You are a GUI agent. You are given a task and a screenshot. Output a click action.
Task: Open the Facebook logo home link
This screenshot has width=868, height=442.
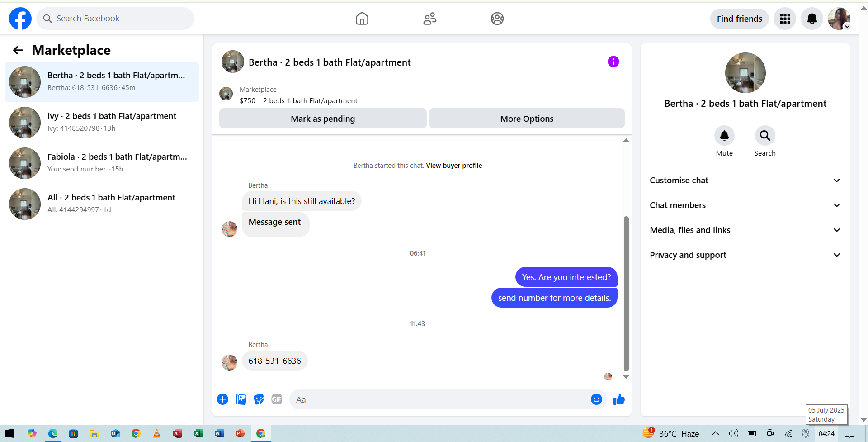point(20,19)
